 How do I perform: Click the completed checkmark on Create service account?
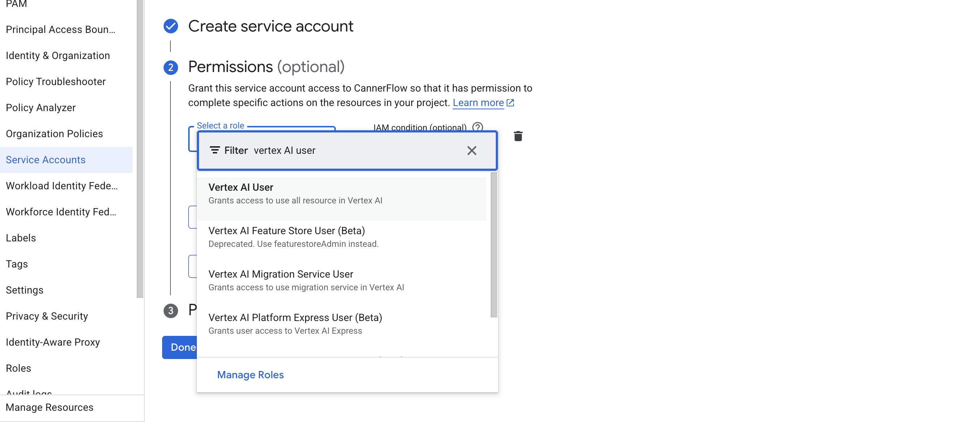pyautogui.click(x=170, y=26)
